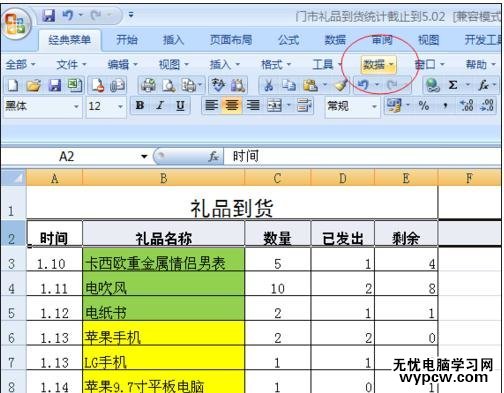Select header cell 已发出
The width and height of the screenshot is (504, 393).
point(343,234)
